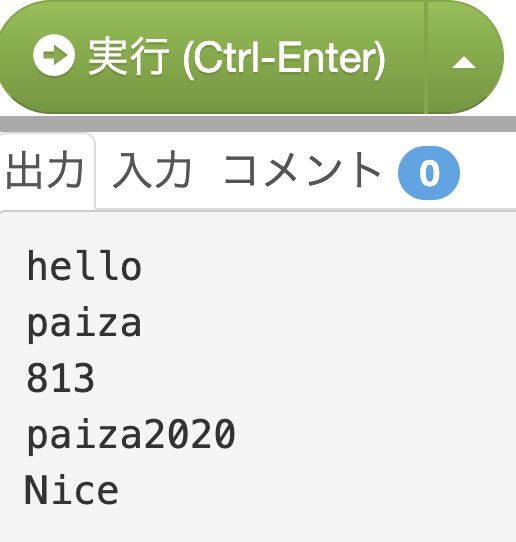Click the 実行 kanji text on button

129,56
